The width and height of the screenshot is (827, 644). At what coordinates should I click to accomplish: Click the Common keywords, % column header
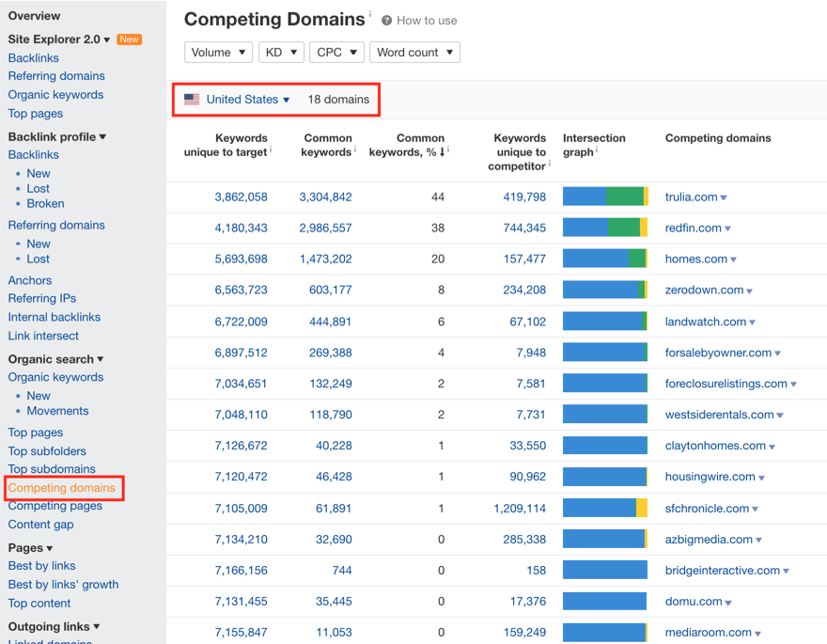(x=407, y=145)
